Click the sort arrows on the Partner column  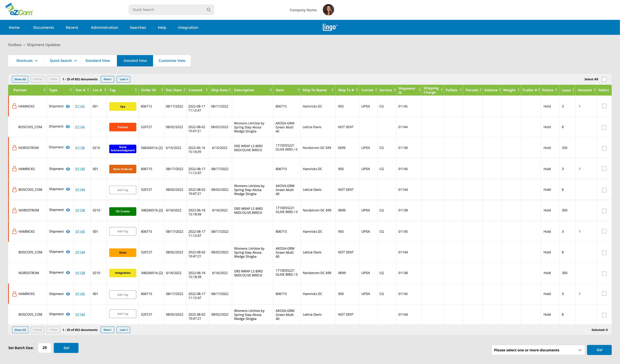pos(44,90)
